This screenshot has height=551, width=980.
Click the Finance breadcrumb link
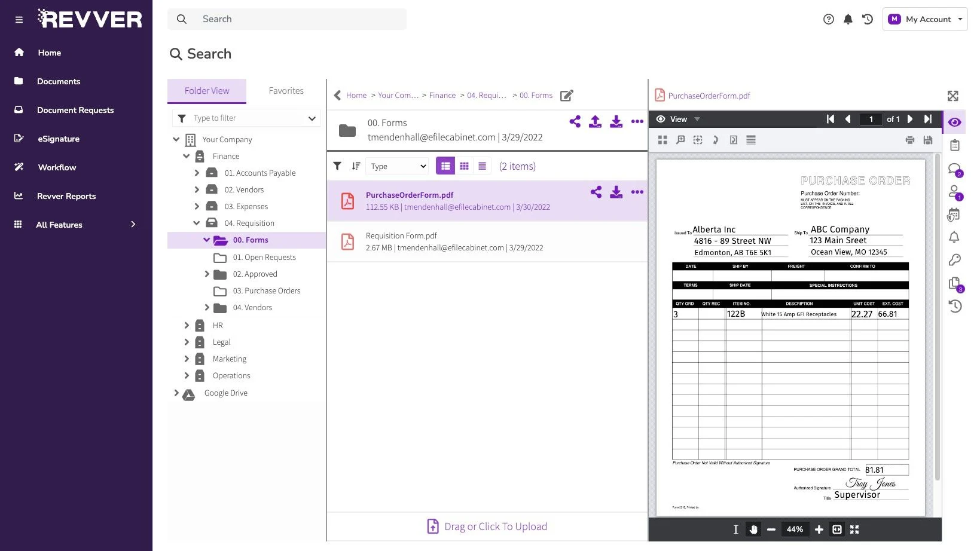442,96
